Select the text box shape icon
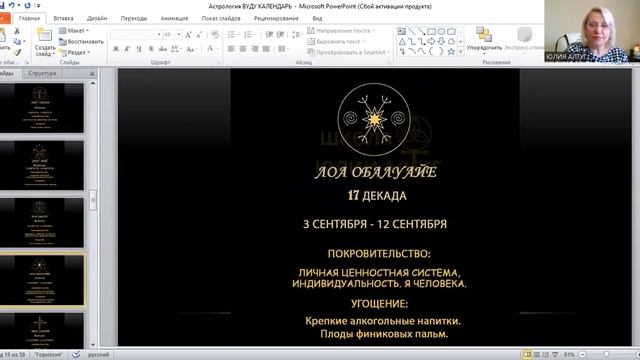 pyautogui.click(x=402, y=31)
